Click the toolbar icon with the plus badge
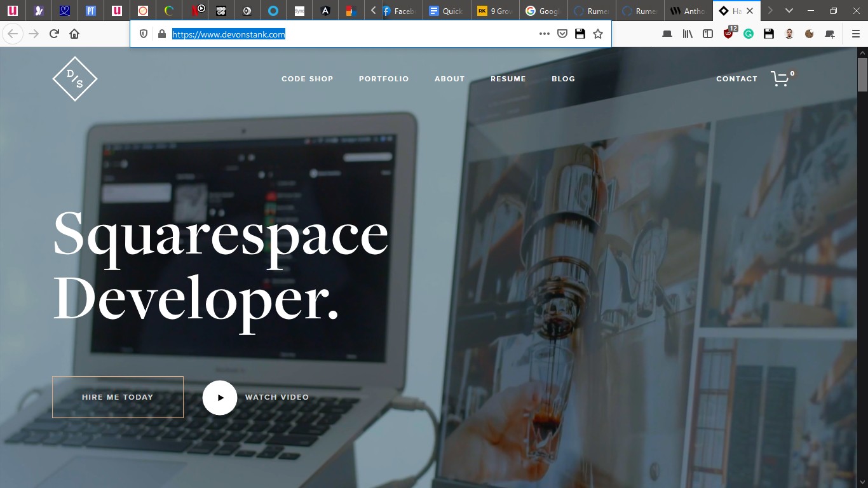Screen dimensions: 868x488 (x=830, y=34)
